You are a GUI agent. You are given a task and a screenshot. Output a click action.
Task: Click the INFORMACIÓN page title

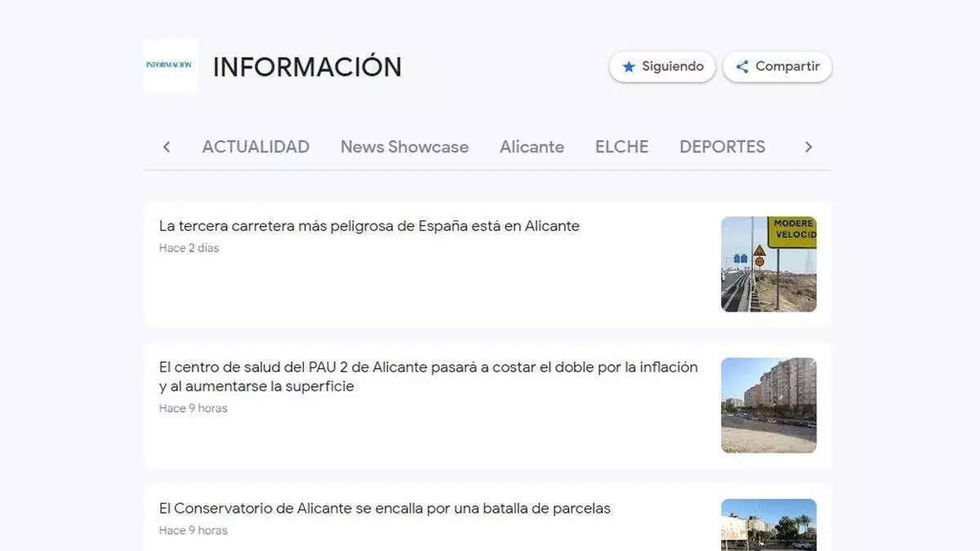(307, 67)
